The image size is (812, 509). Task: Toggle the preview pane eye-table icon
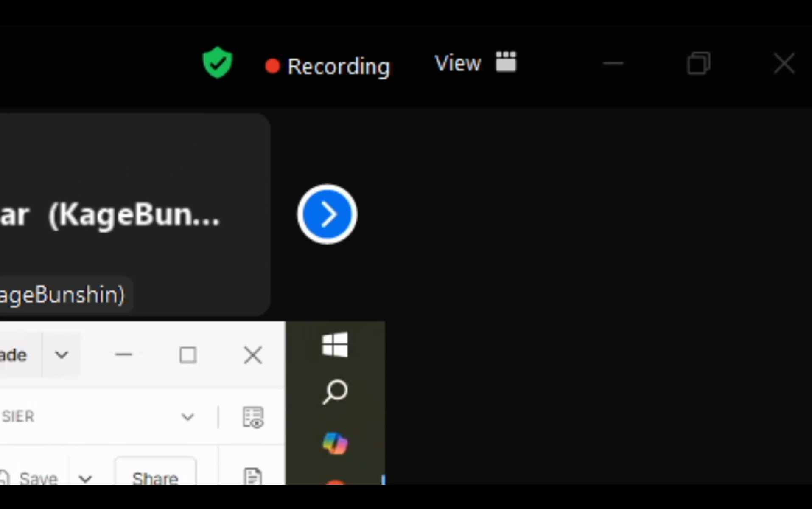[253, 417]
